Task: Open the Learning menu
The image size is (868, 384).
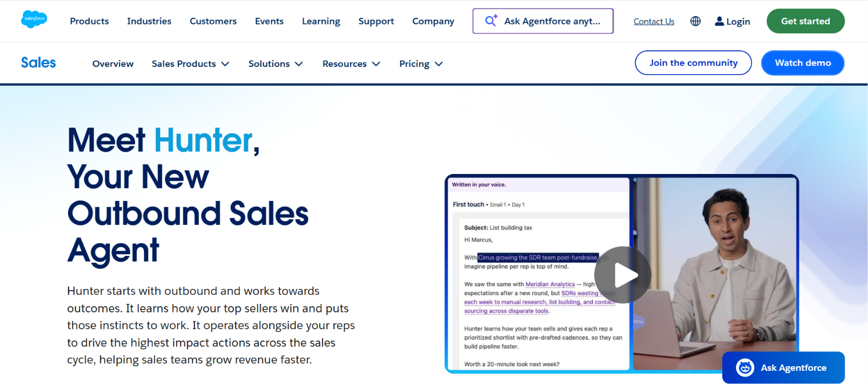Action: [x=321, y=21]
